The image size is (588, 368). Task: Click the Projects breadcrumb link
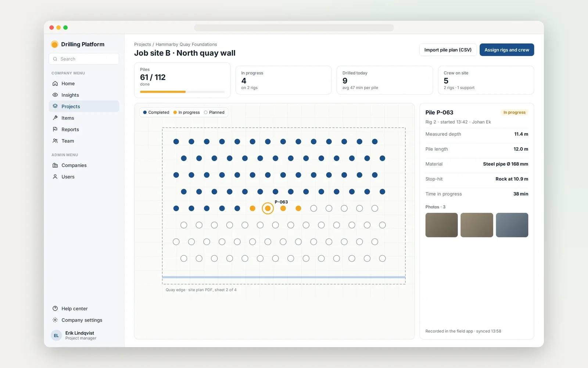[143, 45]
